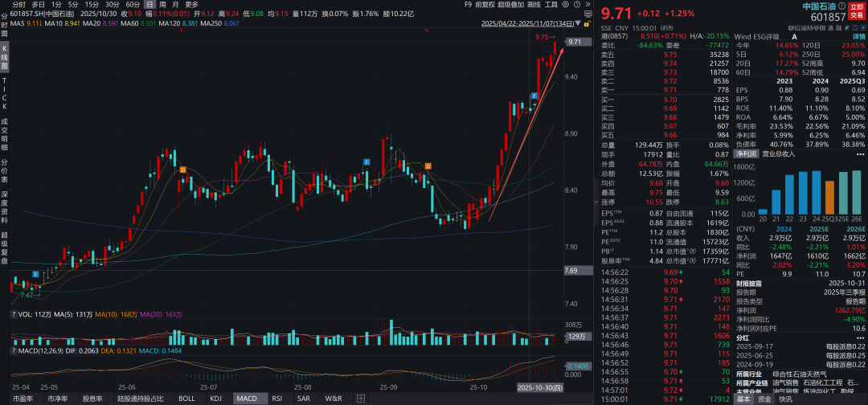Select the 30分 period
Image resolution: width=868 pixels, height=405 pixels.
(113, 5)
